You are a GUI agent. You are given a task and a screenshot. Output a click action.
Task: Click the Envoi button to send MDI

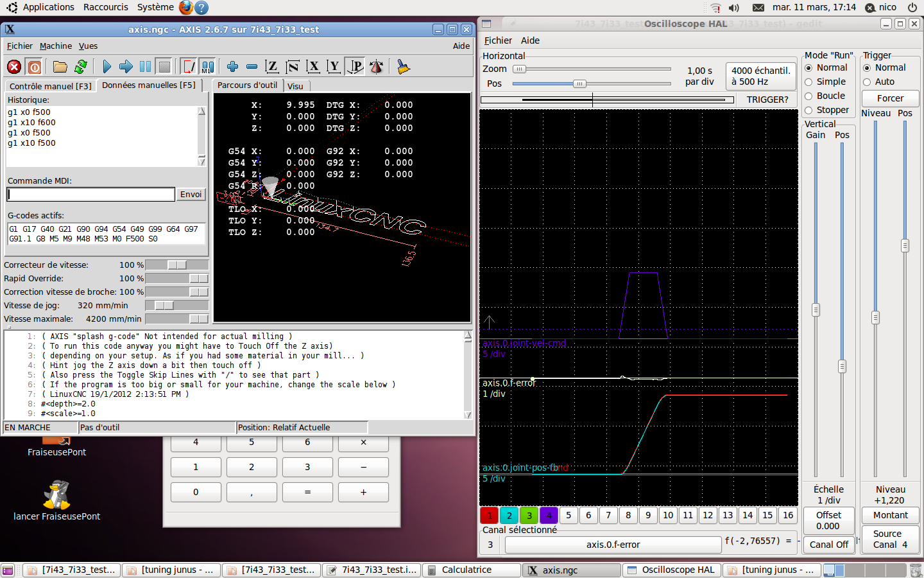pyautogui.click(x=191, y=195)
